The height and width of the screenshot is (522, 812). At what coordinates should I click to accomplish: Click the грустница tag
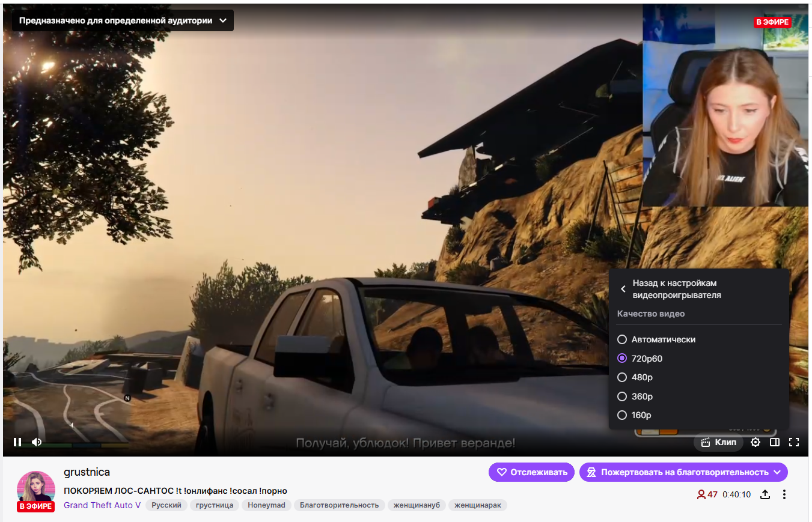pos(215,505)
